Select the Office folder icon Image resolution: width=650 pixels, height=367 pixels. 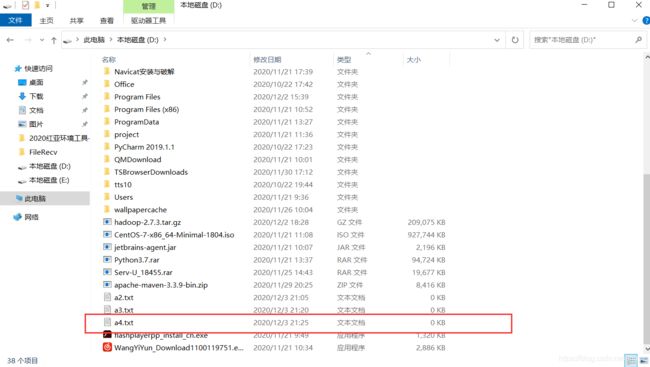[107, 84]
